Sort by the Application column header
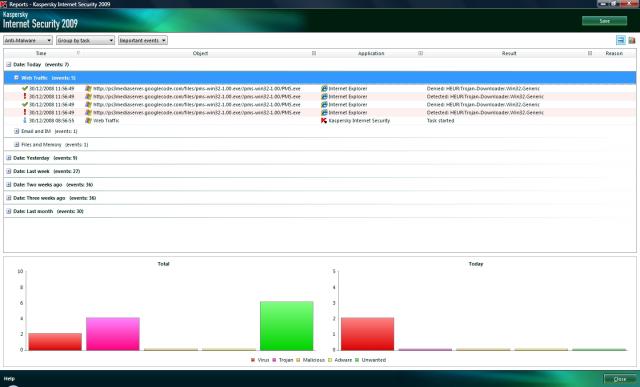This screenshot has height=387, width=640. click(371, 53)
